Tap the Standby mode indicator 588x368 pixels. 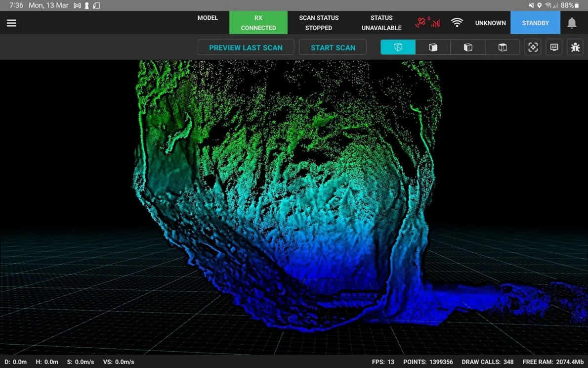[x=535, y=23]
